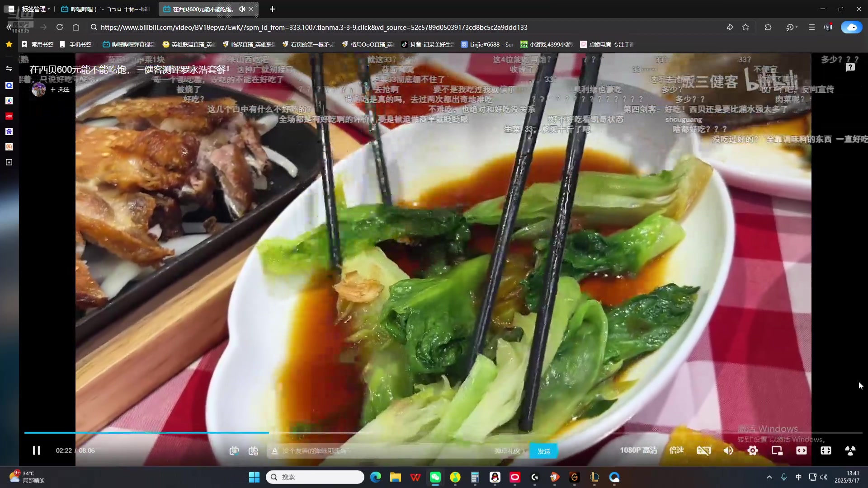868x488 pixels.
Task: Open the blue cloud sync button
Action: tap(851, 27)
